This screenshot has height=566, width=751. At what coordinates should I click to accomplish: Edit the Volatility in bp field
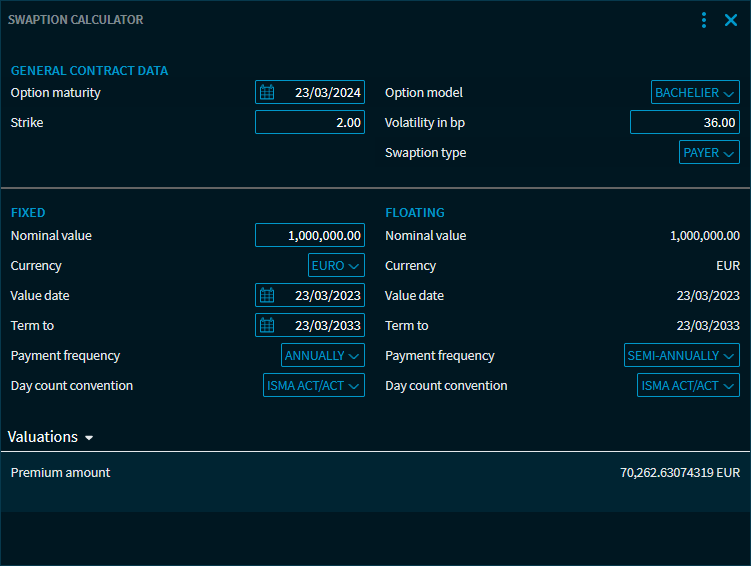click(x=685, y=123)
